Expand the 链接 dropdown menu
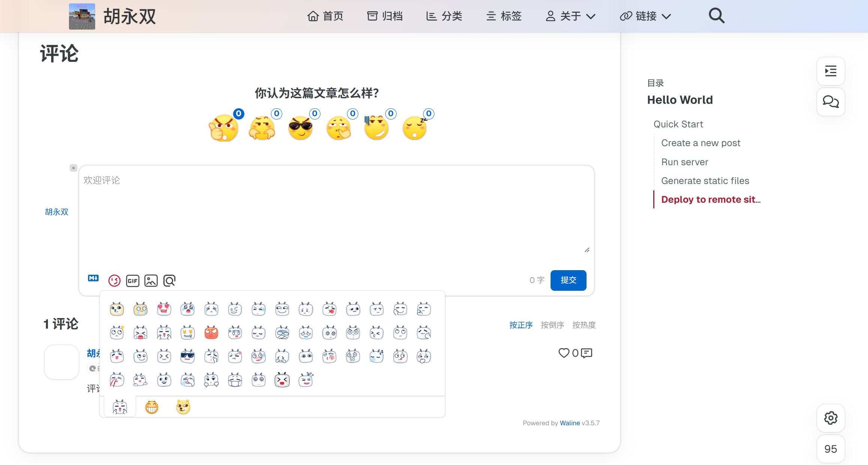 coord(645,16)
